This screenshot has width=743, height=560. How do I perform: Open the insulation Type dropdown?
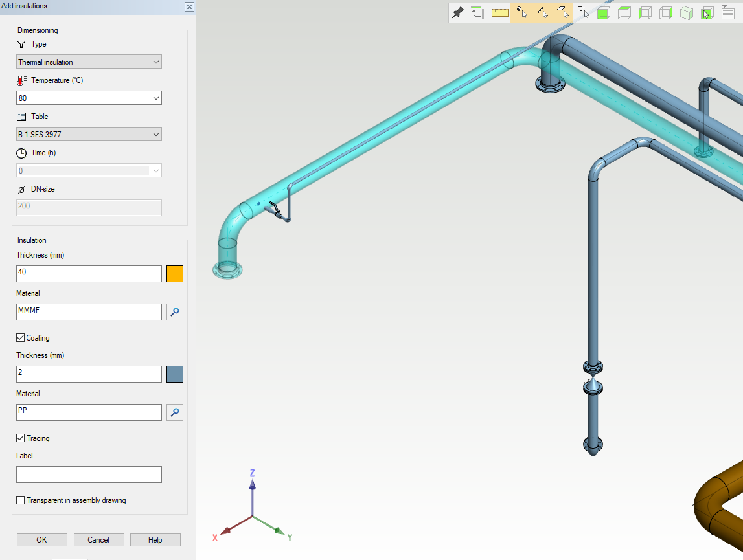tap(89, 62)
